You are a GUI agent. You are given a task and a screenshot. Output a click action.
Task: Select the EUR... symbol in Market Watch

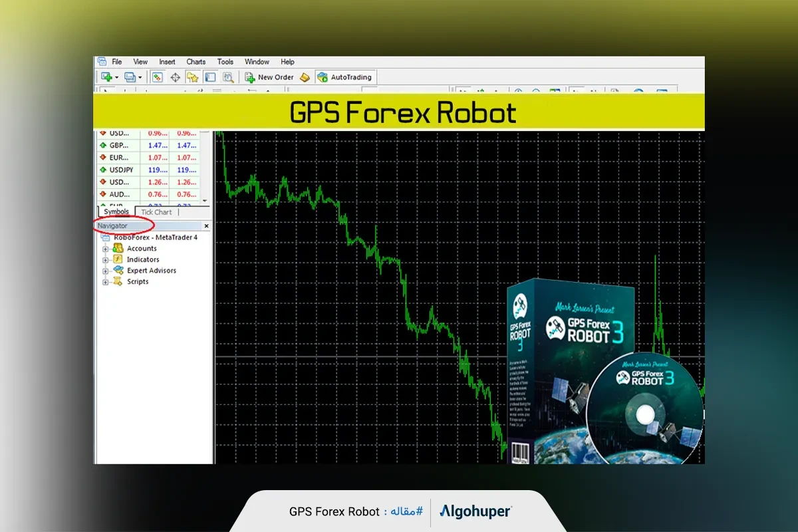point(119,158)
